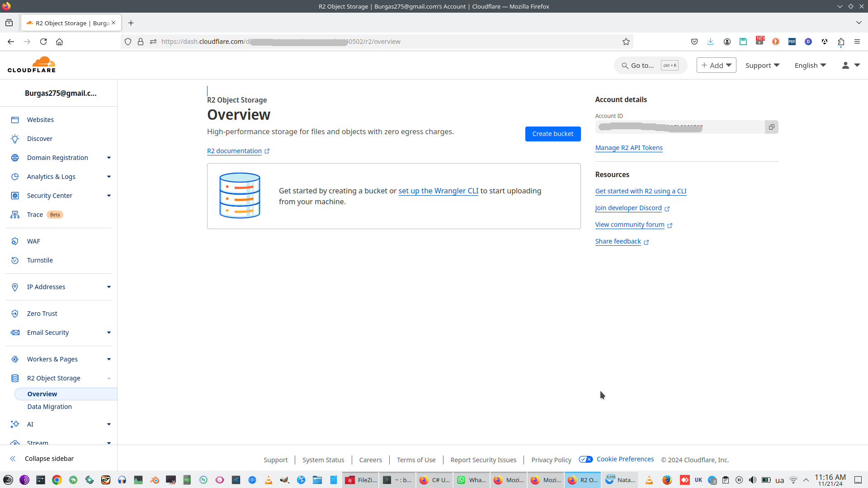Expand the Workers & Pages section
The height and width of the screenshot is (488, 868).
[x=109, y=359]
